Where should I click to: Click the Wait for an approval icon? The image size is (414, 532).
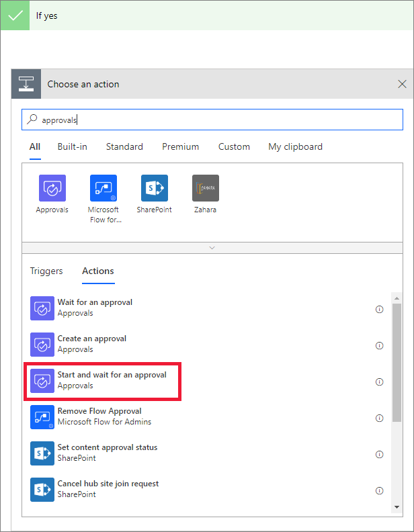pyautogui.click(x=42, y=308)
